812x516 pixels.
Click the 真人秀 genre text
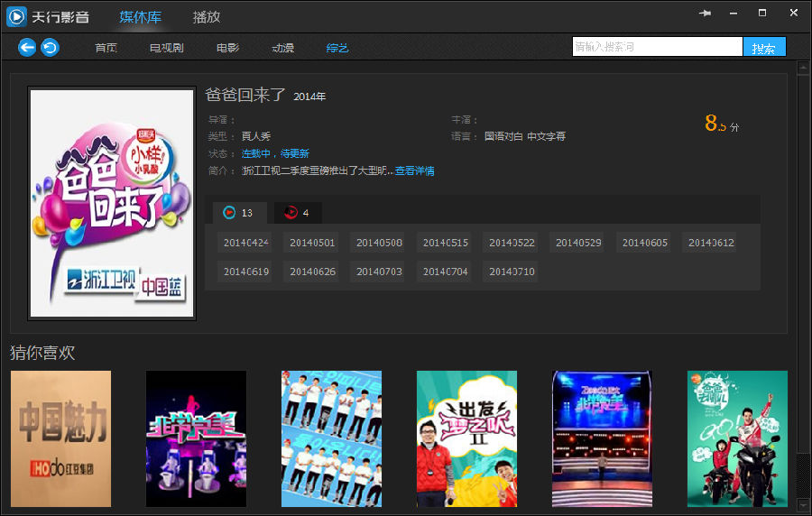(x=256, y=136)
